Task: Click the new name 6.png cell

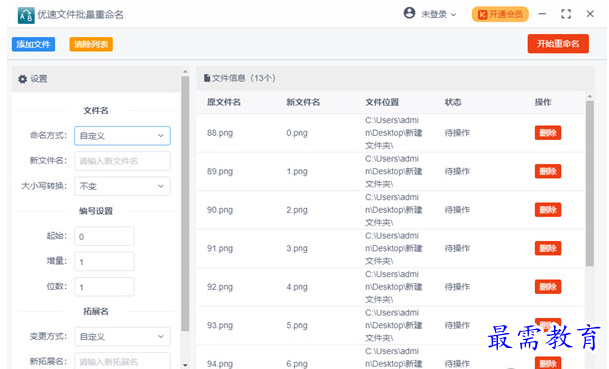Action: (297, 364)
